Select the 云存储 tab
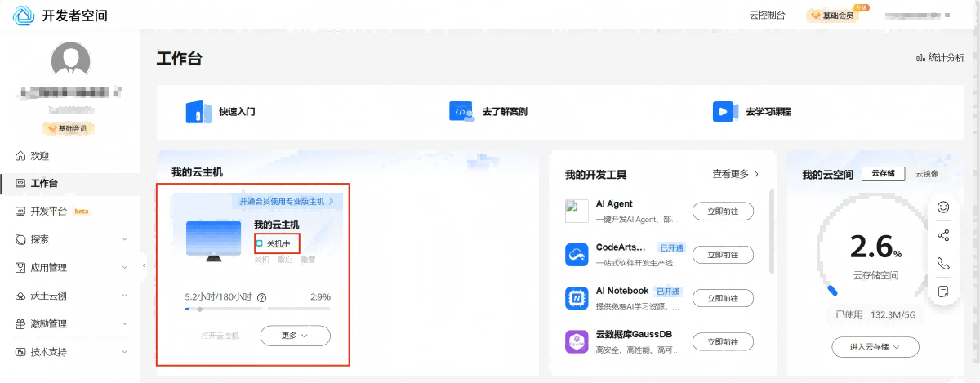 (x=883, y=174)
